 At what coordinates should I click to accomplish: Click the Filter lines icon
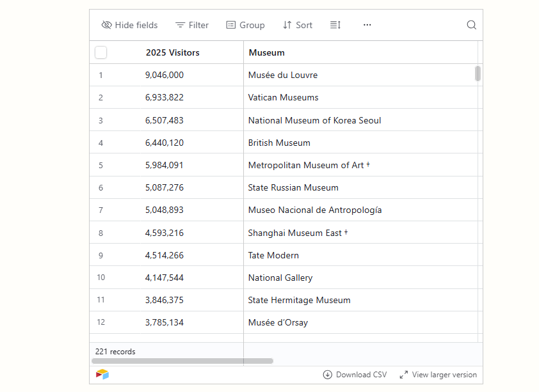(x=181, y=25)
